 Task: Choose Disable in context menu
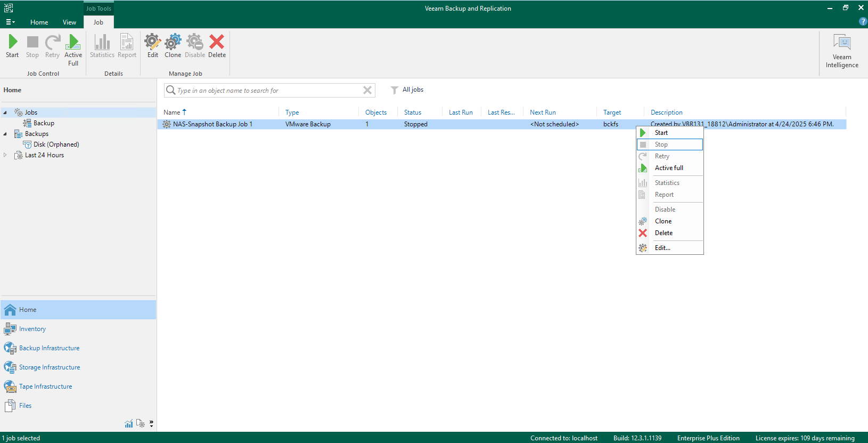(670, 210)
